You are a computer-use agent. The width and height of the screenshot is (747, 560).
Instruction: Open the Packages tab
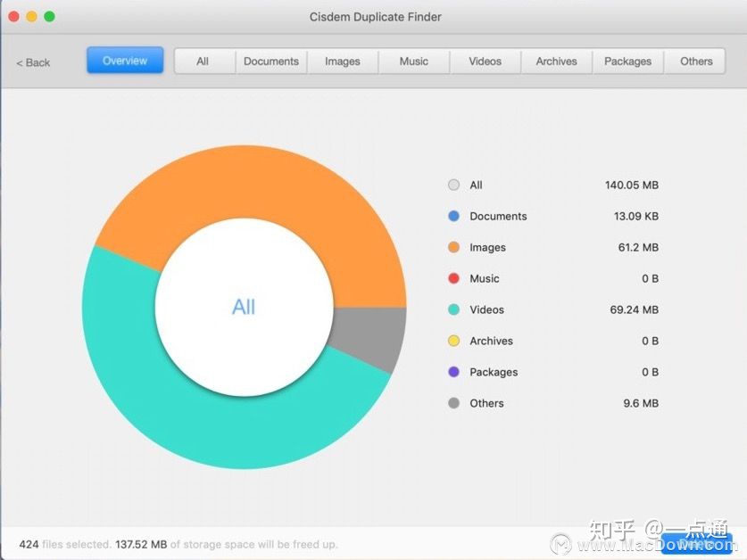click(x=628, y=61)
